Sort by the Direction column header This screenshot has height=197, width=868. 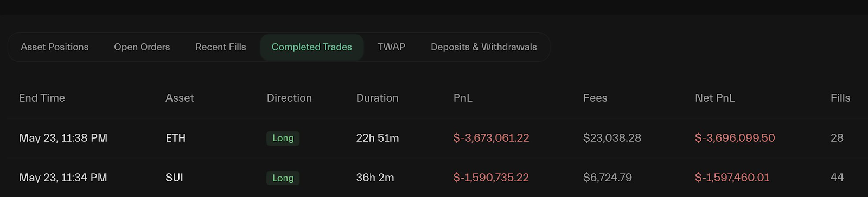289,98
